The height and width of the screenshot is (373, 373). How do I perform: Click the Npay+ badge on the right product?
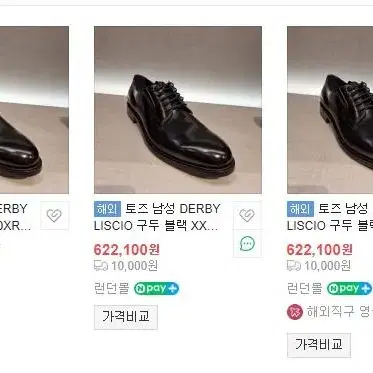pyautogui.click(x=349, y=289)
